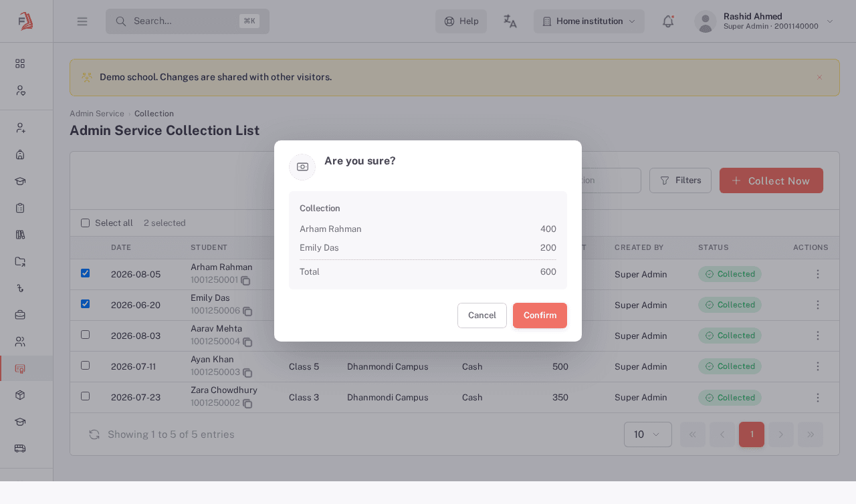Check the Aarav Mehta row checkbox
This screenshot has height=504, width=856.
point(85,334)
